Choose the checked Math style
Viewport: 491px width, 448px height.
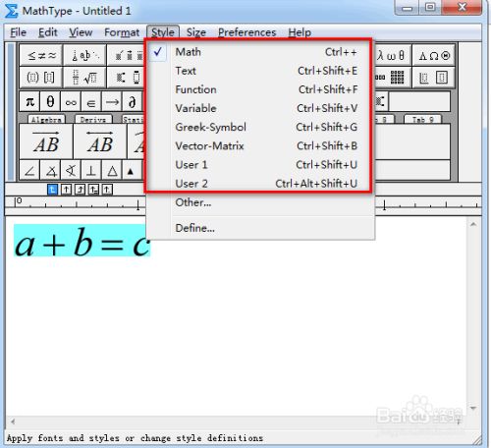pyautogui.click(x=259, y=52)
